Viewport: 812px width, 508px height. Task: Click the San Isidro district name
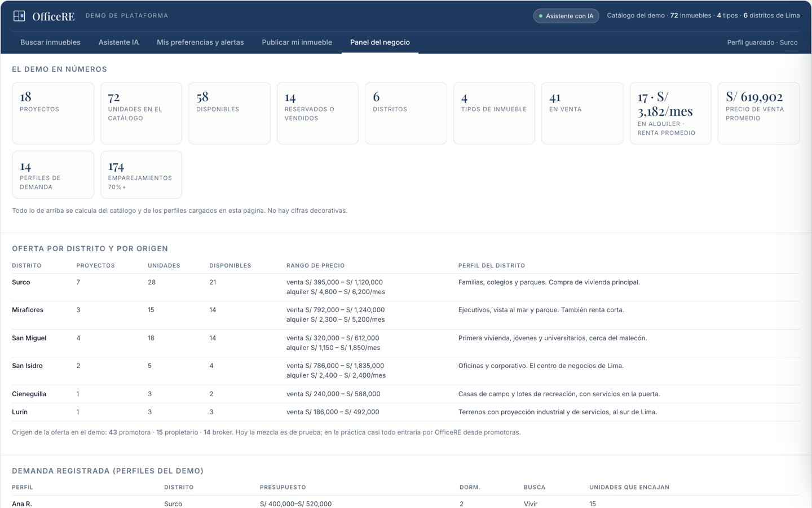tap(27, 366)
